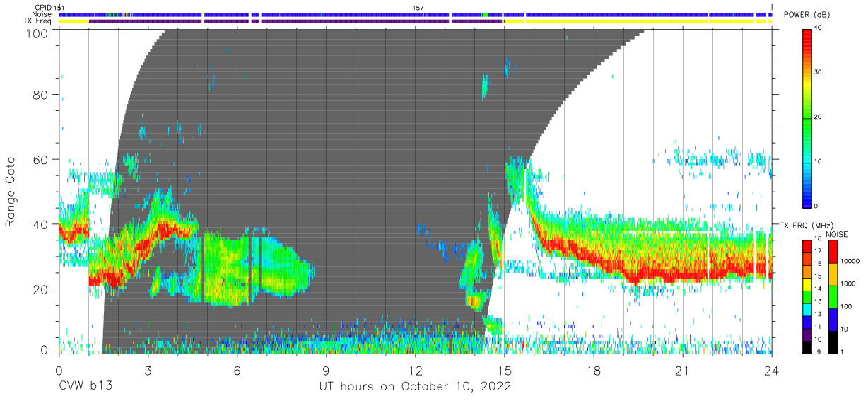868x401 pixels.
Task: Click the red 17–18 MHz TX FRQ swatch
Action: pos(807,247)
